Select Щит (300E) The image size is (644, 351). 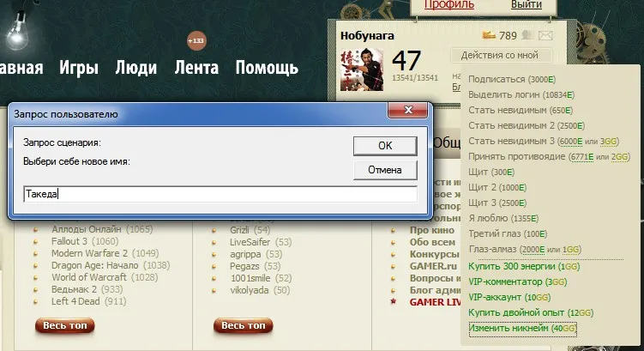pyautogui.click(x=491, y=172)
